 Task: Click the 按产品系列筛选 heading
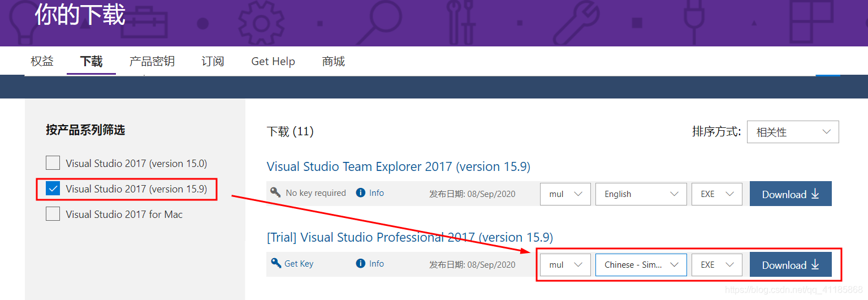85,130
